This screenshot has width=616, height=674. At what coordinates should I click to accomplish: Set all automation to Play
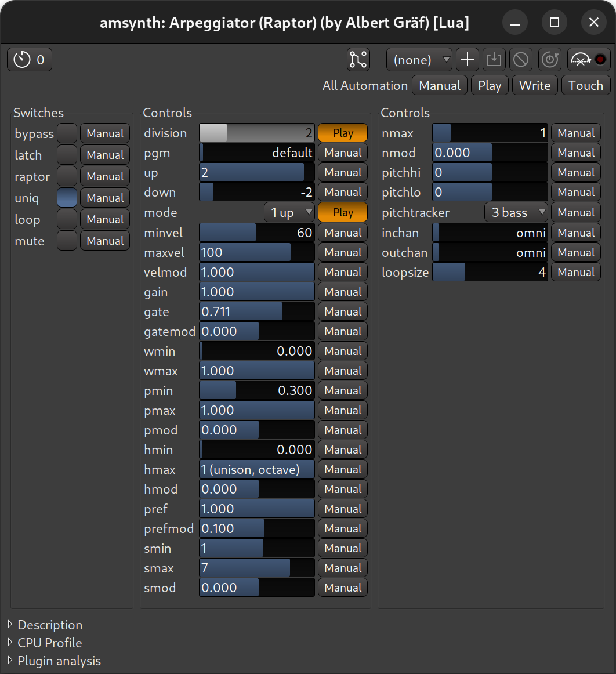coord(490,85)
